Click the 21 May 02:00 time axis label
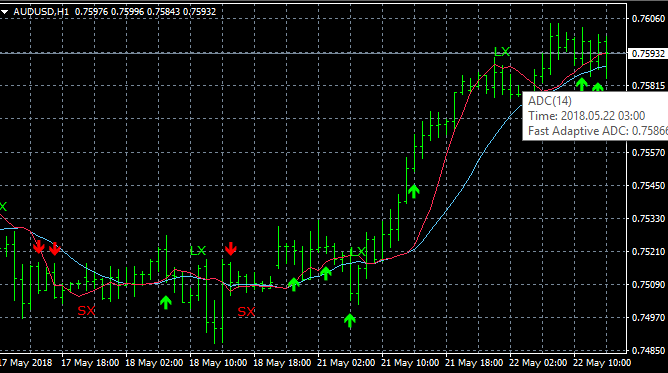The width and height of the screenshot is (668, 373). (x=346, y=363)
